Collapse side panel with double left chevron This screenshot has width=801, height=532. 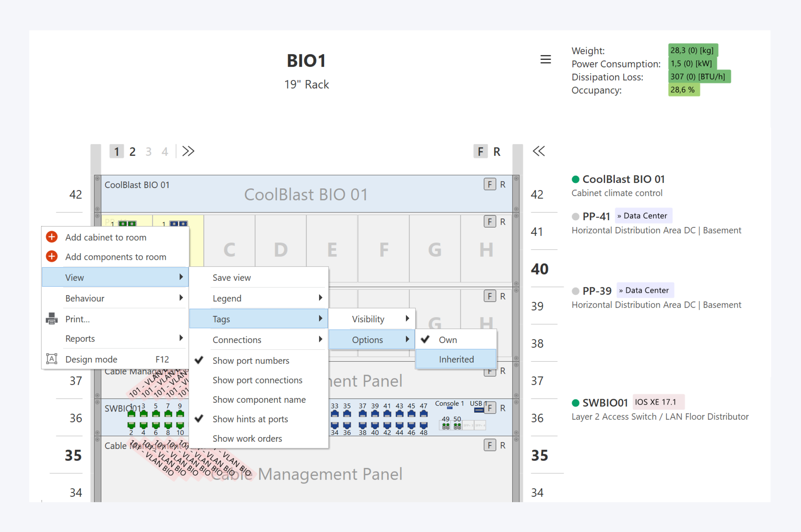pyautogui.click(x=539, y=151)
